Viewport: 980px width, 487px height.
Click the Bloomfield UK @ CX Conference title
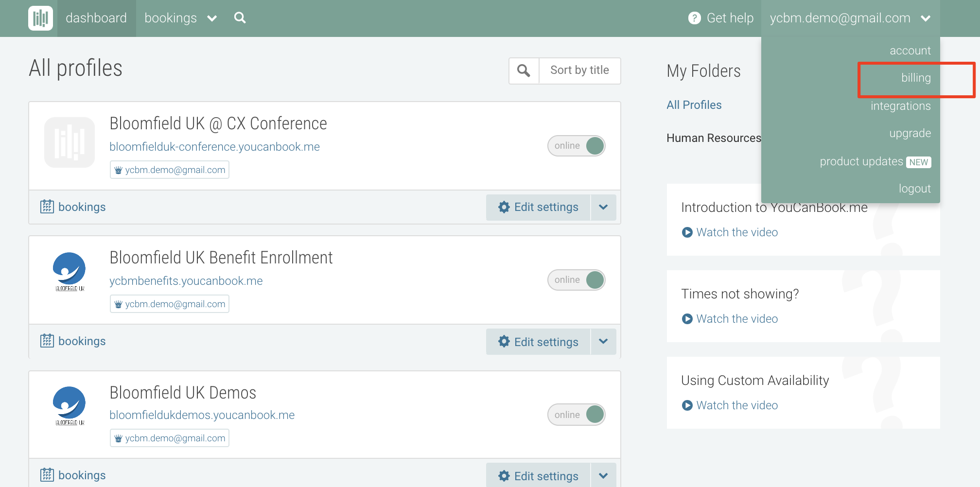218,123
